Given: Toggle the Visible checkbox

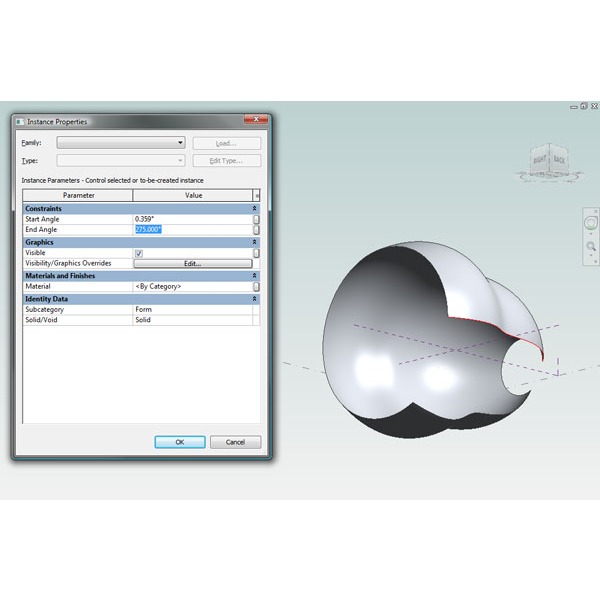Looking at the screenshot, I should click(139, 253).
